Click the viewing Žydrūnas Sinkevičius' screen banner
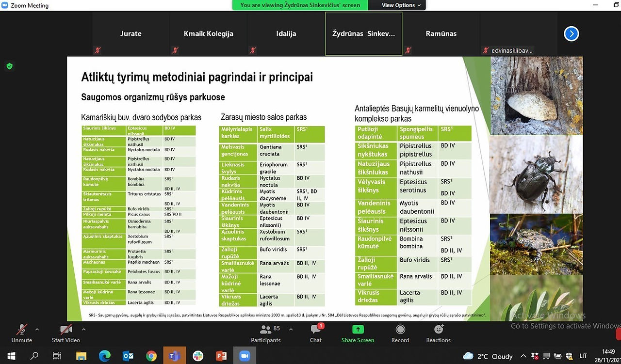 tap(300, 5)
